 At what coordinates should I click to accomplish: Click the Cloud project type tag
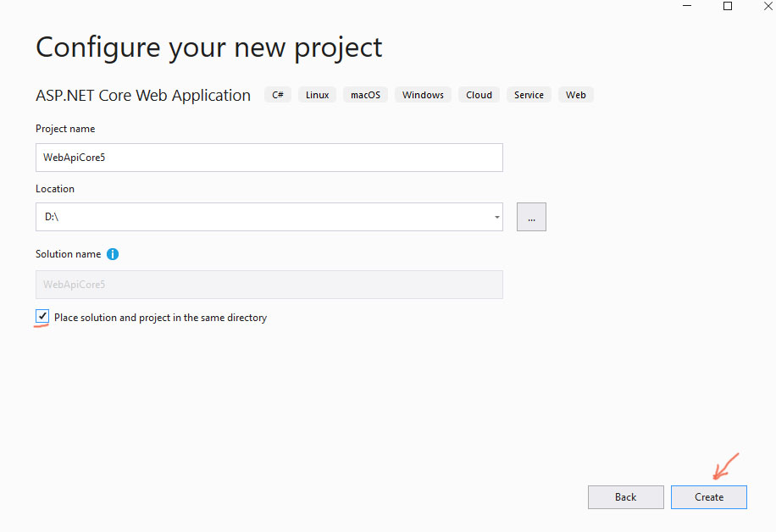pos(479,95)
